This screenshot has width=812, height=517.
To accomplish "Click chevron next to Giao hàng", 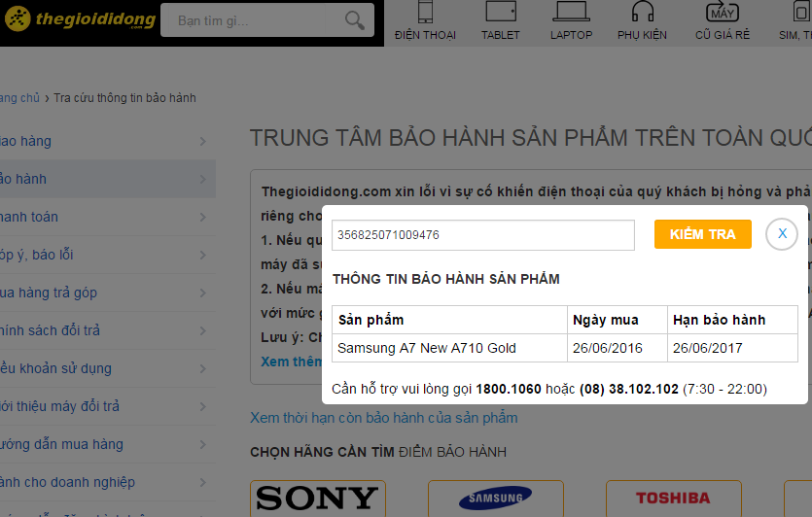I will coord(203,141).
